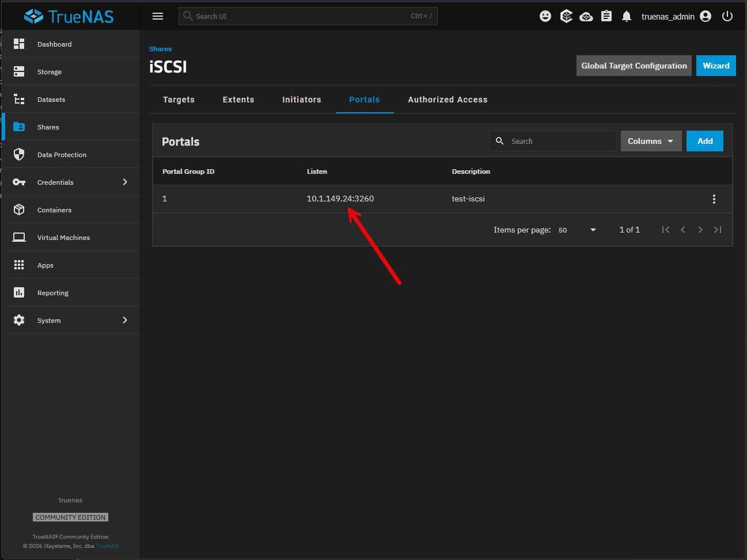The width and height of the screenshot is (747, 560).
Task: Open the user account avatar icon
Action: pyautogui.click(x=706, y=16)
